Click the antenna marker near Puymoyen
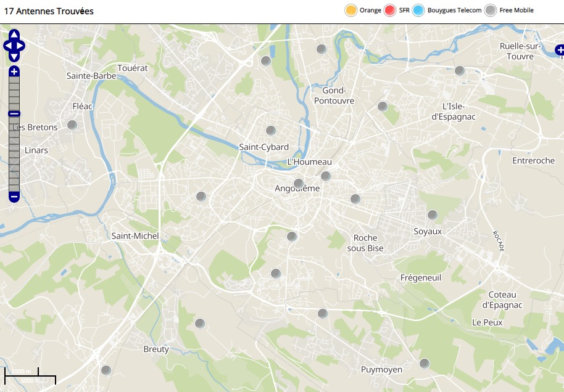Image resolution: width=564 pixels, height=392 pixels. (x=425, y=364)
